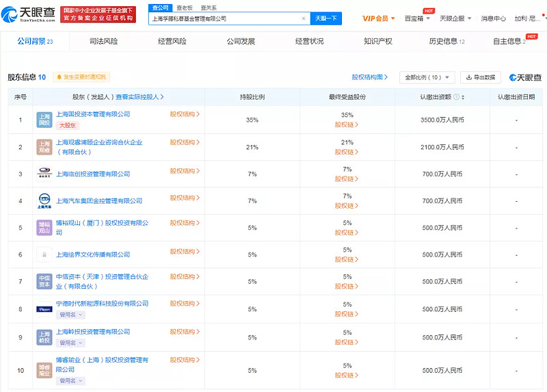
Task: Switch to the 查老板 search tab
Action: (x=185, y=8)
